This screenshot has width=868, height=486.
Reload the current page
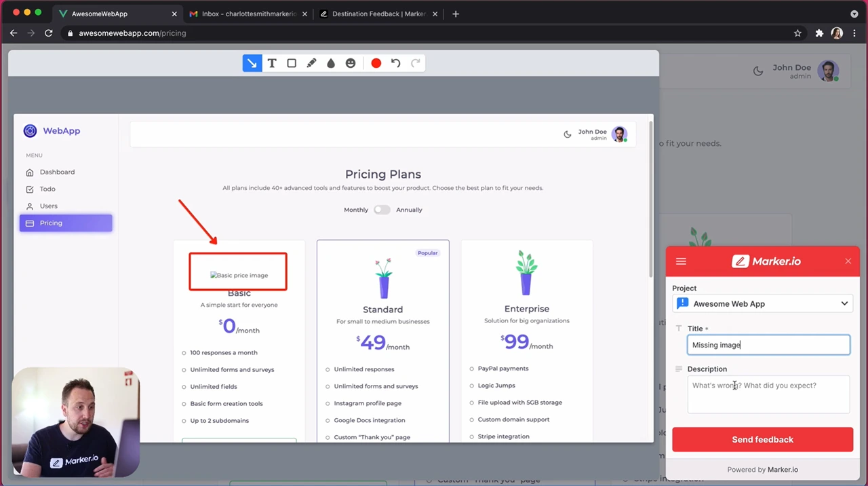[48, 33]
